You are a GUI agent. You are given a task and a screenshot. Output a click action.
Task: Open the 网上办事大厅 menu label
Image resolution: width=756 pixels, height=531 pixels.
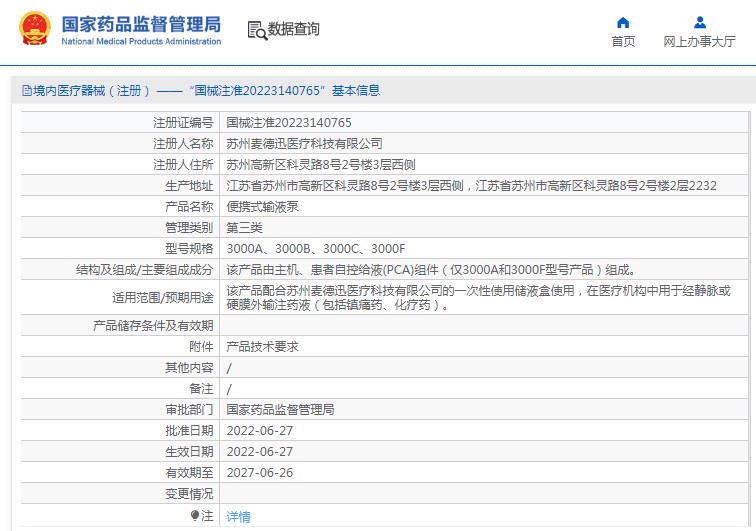click(699, 41)
